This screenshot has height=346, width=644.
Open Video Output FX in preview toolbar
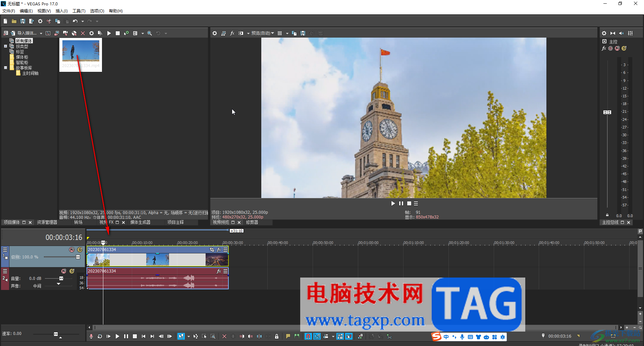(232, 33)
